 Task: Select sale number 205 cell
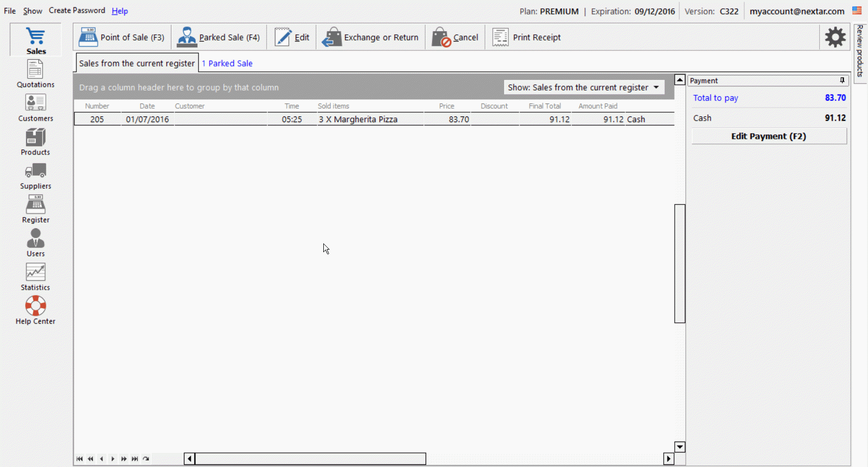97,119
